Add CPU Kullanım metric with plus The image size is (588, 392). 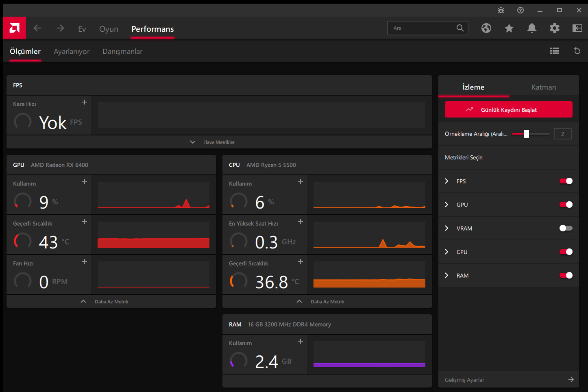(301, 182)
